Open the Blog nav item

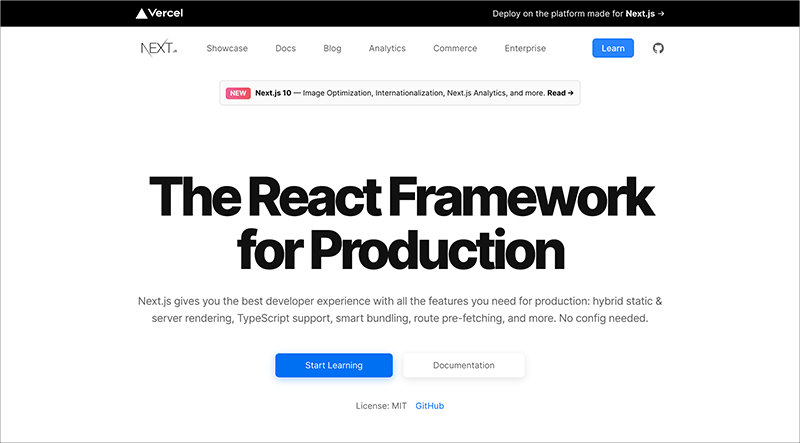(x=332, y=48)
